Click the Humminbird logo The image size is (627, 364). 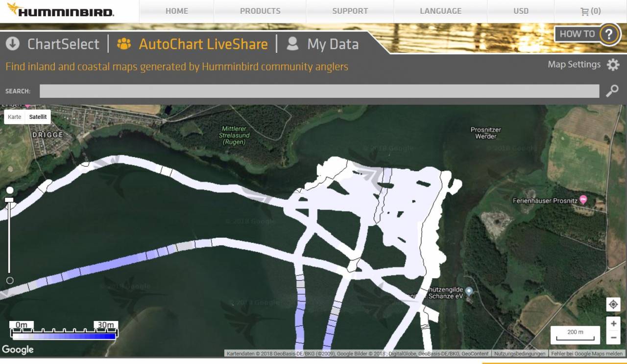coord(60,11)
